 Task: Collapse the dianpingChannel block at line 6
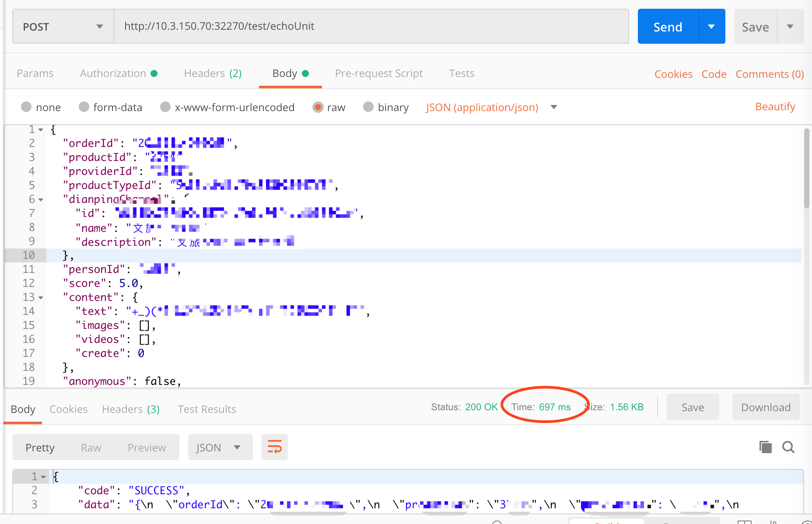tap(41, 200)
